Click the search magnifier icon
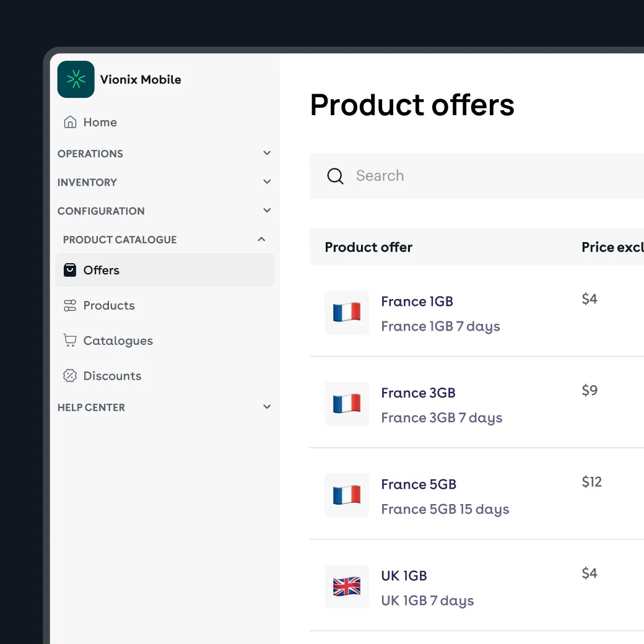This screenshot has width=644, height=644. click(335, 176)
